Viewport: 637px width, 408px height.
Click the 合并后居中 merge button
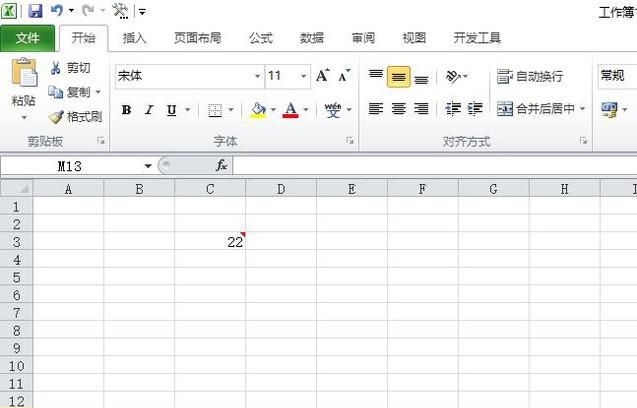535,109
